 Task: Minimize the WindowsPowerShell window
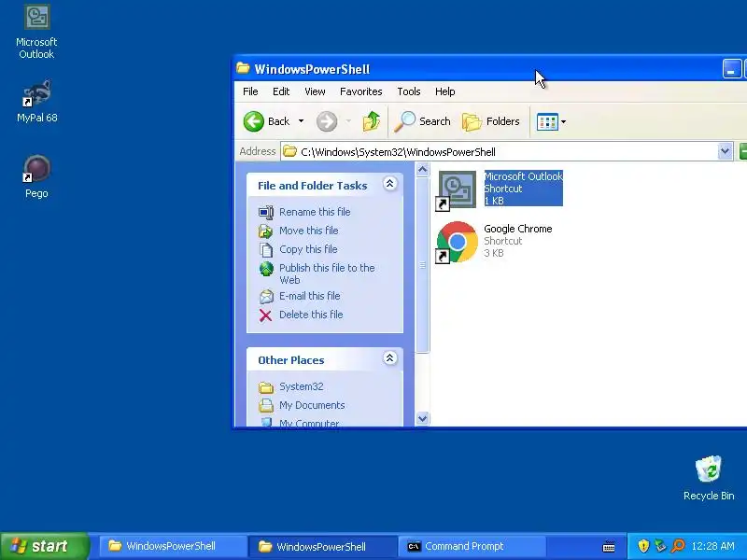731,69
